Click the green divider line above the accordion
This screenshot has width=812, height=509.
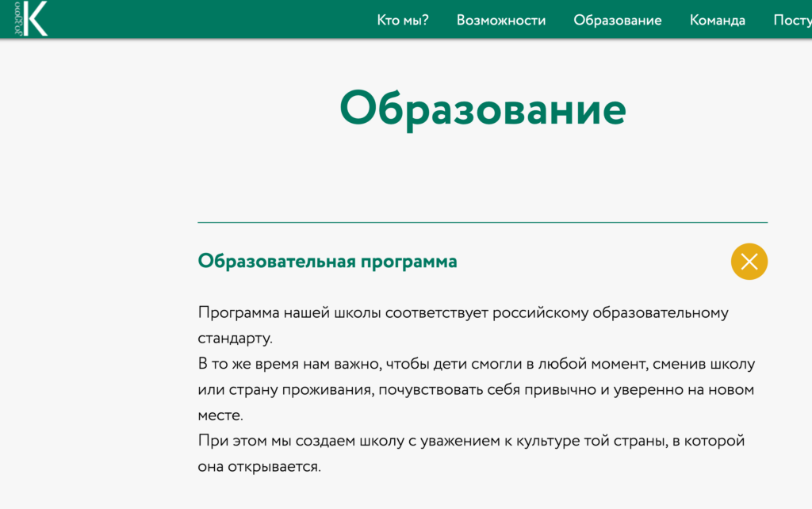[x=482, y=223]
